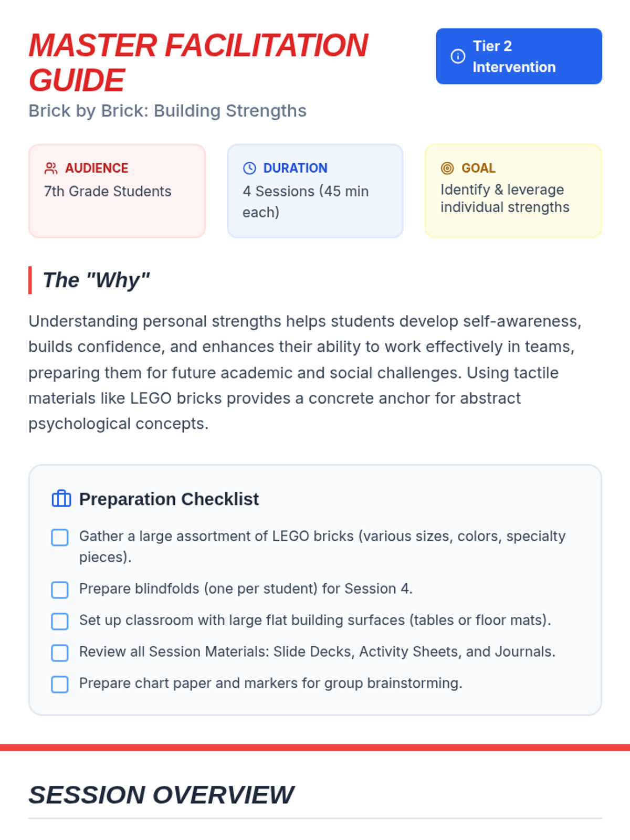The image size is (630, 840).
Task: Click the Audience people icon
Action: [x=51, y=168]
